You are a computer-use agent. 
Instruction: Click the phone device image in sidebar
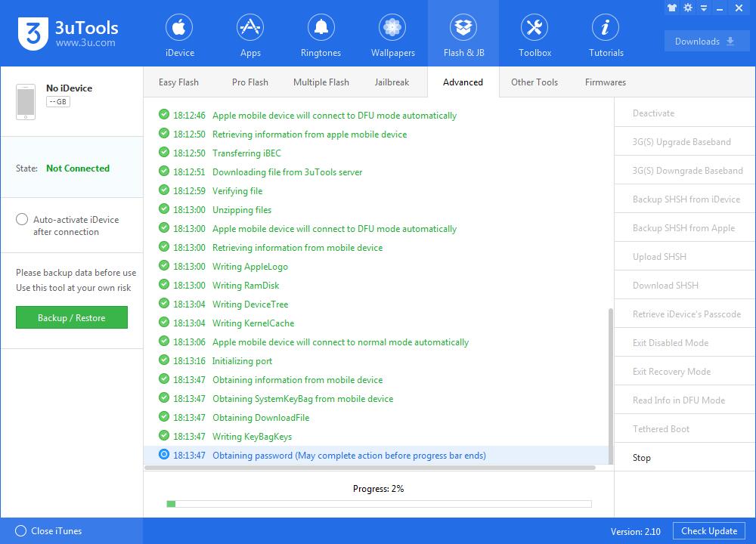26,102
